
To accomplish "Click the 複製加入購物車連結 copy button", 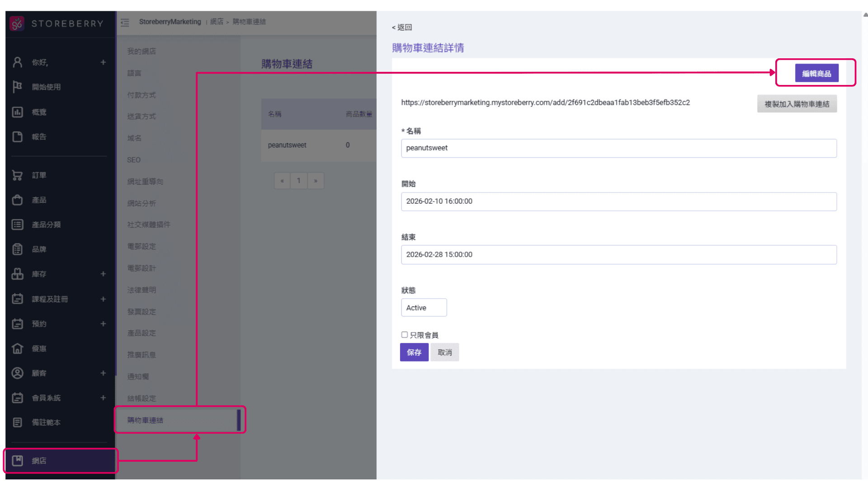I will click(797, 104).
